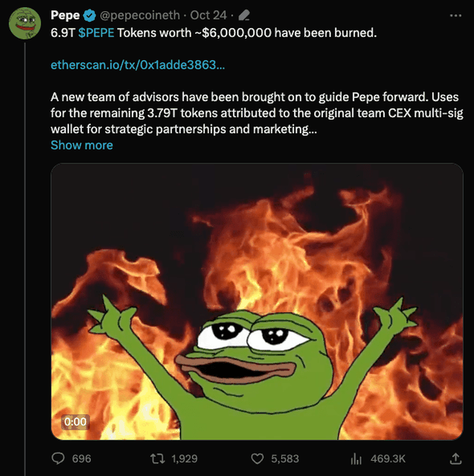Share the tweet via upload arrow icon
Image resolution: width=474 pixels, height=476 pixels.
[x=456, y=458]
